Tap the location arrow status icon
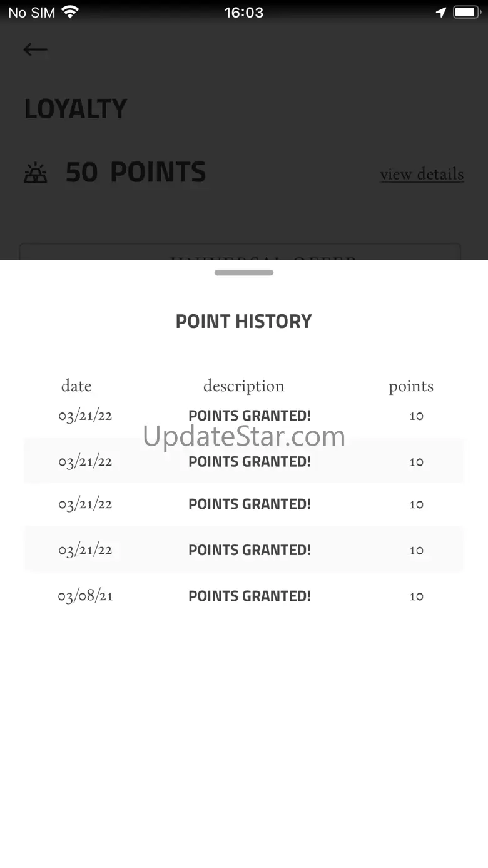488x868 pixels. [x=441, y=13]
